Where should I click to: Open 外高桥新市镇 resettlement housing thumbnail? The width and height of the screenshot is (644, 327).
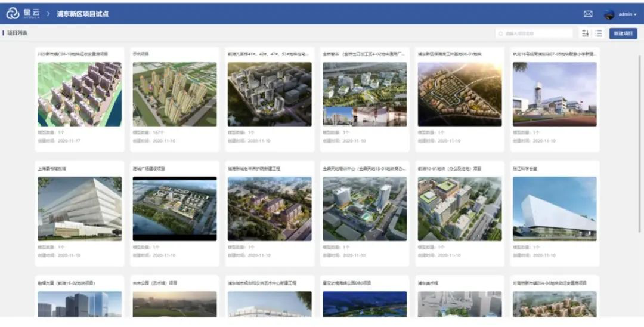[555, 304]
